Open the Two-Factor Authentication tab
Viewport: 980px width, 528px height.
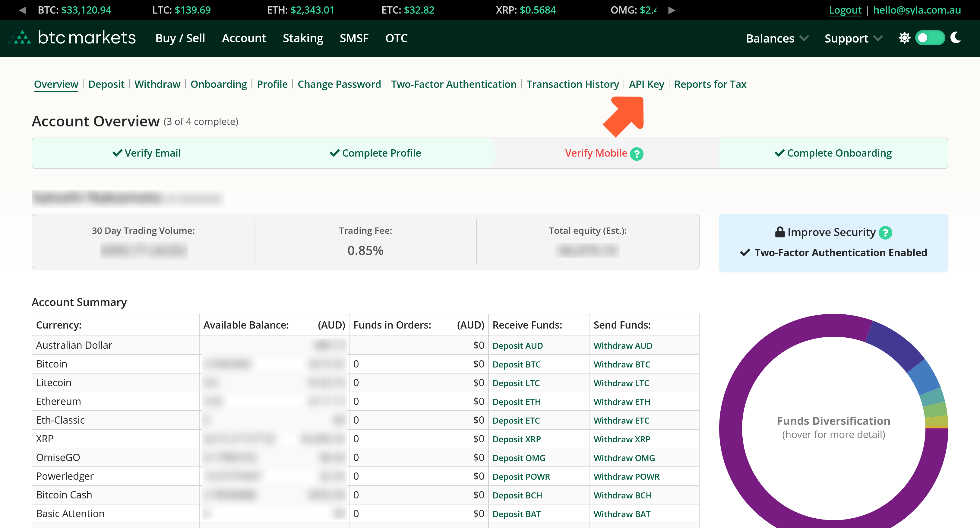click(454, 84)
